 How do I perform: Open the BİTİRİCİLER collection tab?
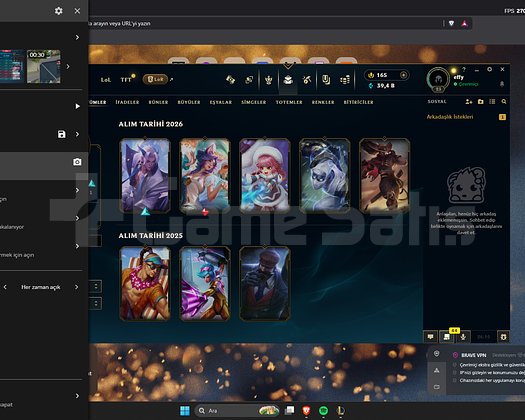358,102
